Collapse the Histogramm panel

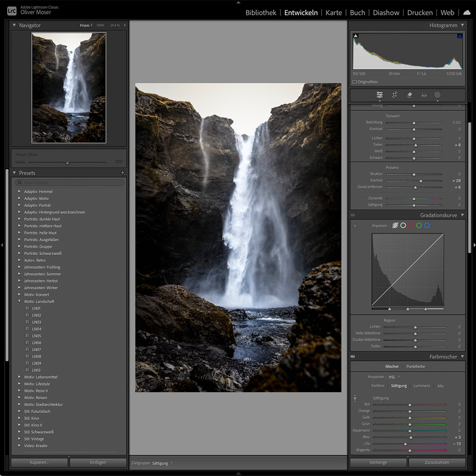click(462, 25)
